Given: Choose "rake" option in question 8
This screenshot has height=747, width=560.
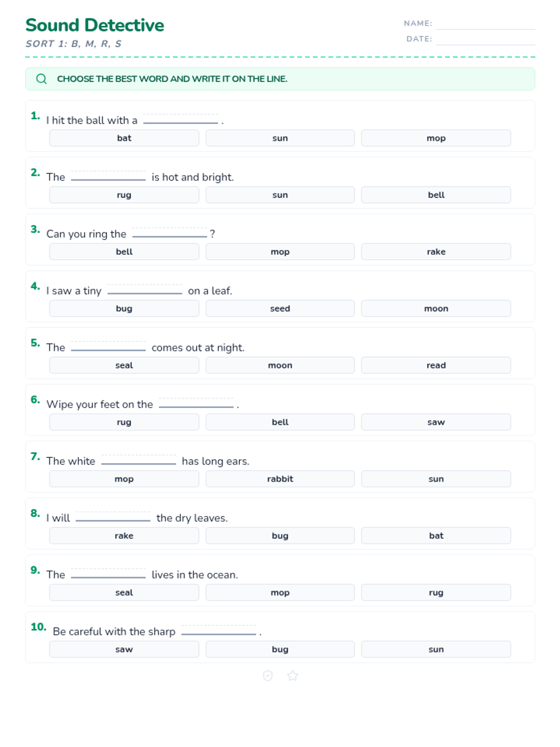Looking at the screenshot, I should coord(124,536).
